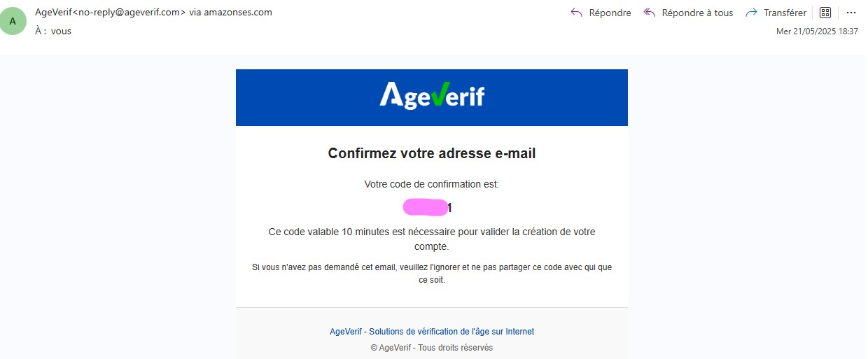This screenshot has height=359, width=868.
Task: Click "Votre code de confirmation est:" text
Action: click(x=431, y=185)
